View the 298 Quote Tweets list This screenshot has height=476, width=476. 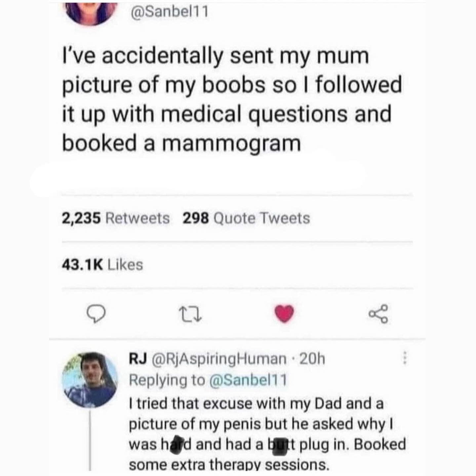246,218
